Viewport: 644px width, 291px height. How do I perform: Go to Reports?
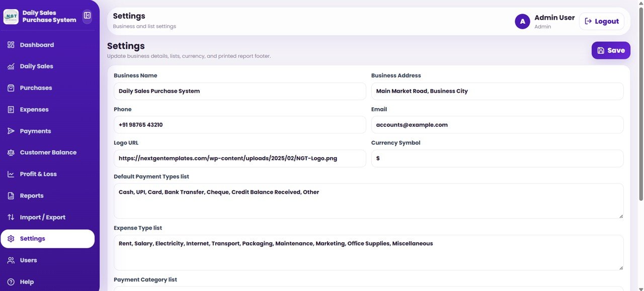tap(47, 196)
